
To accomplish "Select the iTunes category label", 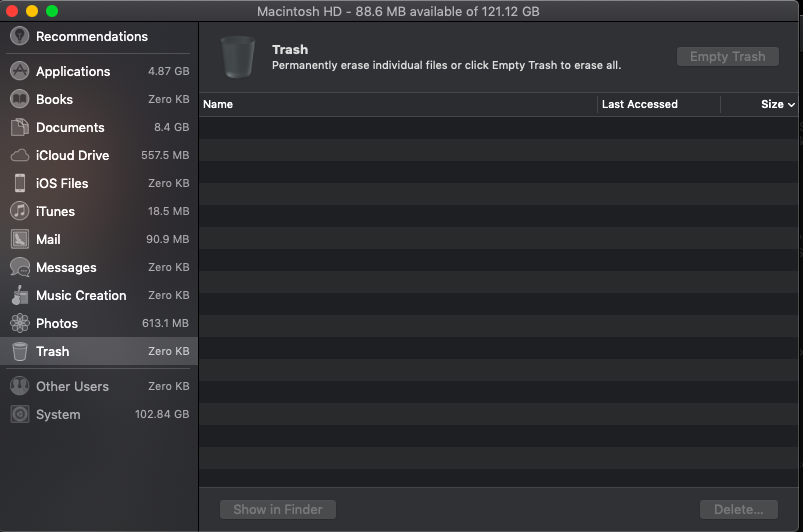I will point(55,211).
